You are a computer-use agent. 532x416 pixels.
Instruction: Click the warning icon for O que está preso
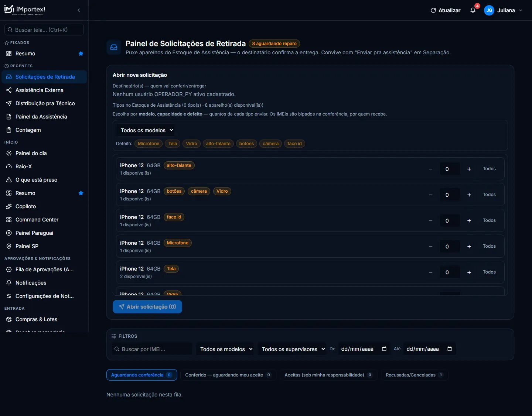[9, 180]
